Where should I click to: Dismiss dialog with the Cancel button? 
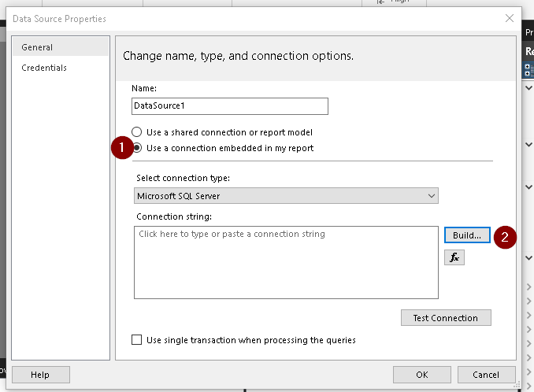486,375
